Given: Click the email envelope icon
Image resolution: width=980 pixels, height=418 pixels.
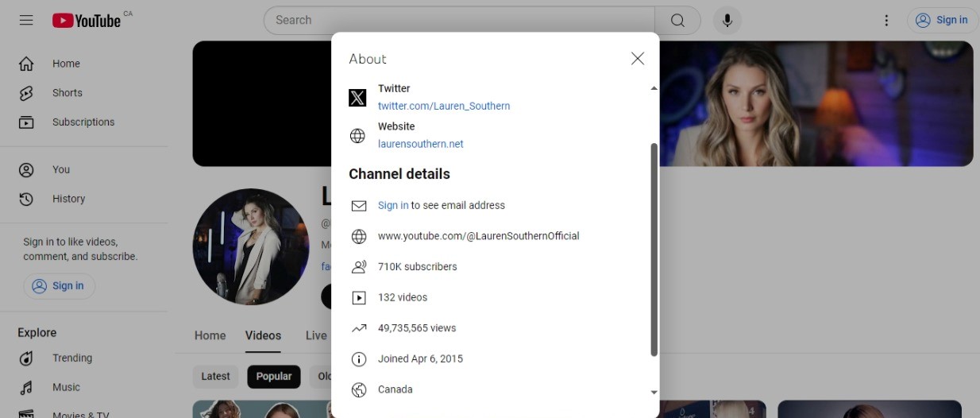Looking at the screenshot, I should coord(359,206).
